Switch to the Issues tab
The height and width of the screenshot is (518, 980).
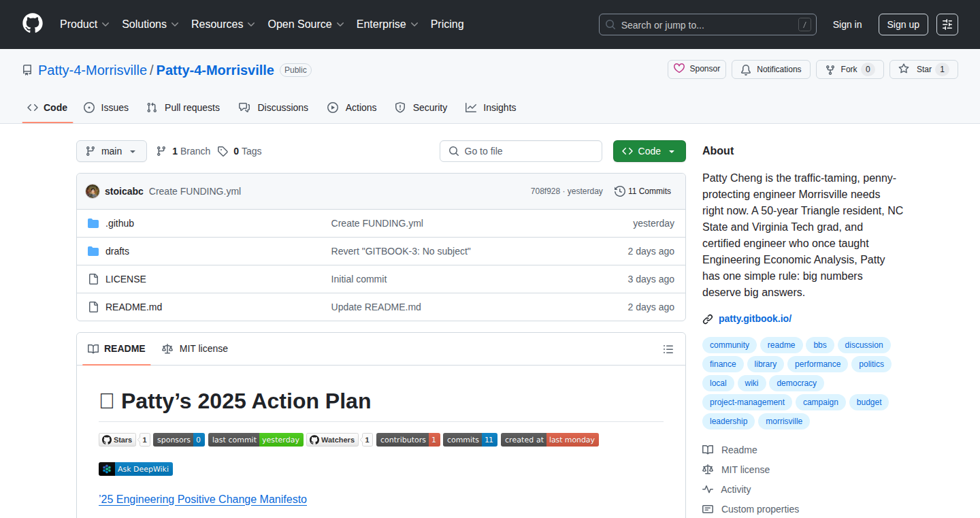tap(106, 108)
